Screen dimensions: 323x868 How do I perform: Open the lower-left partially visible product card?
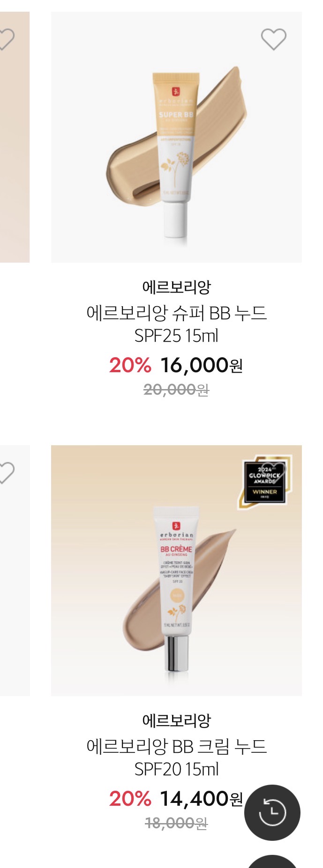[15, 570]
